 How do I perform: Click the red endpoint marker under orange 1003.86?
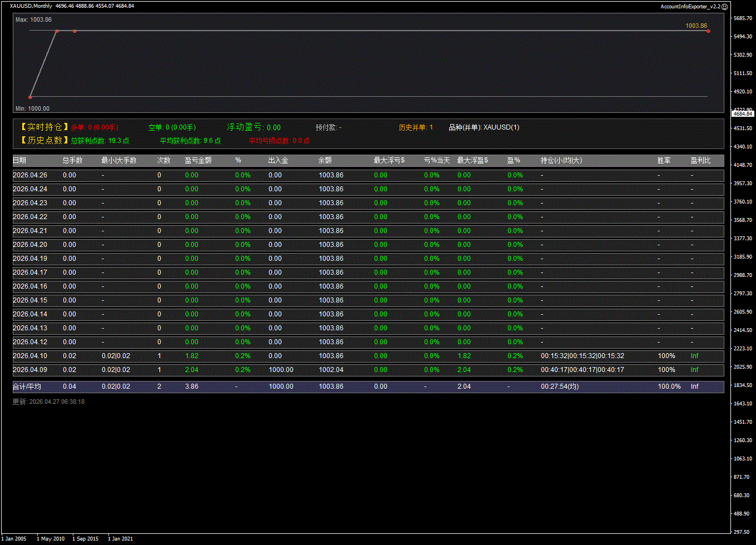[x=708, y=31]
